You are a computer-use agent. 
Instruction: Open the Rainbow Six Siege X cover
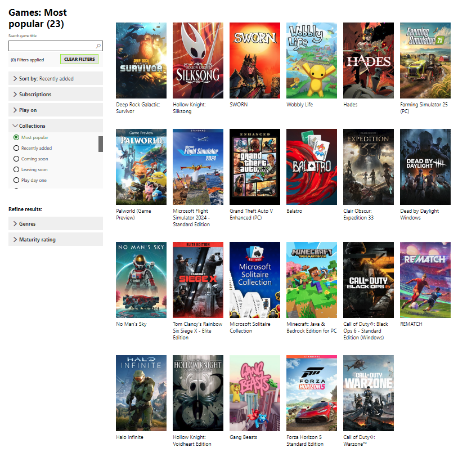[x=198, y=280]
